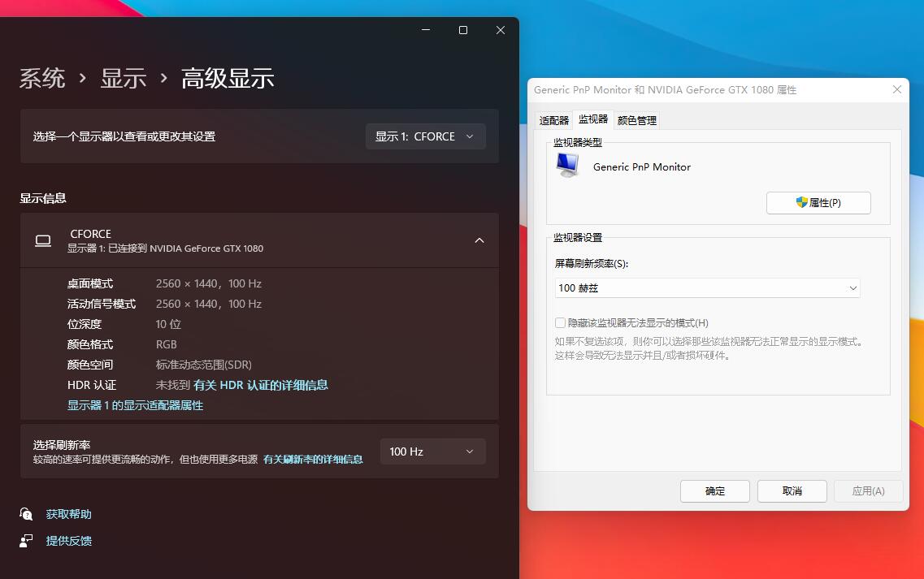Click 系统 in the breadcrumb navigation
This screenshot has height=579, width=924.
tap(42, 78)
